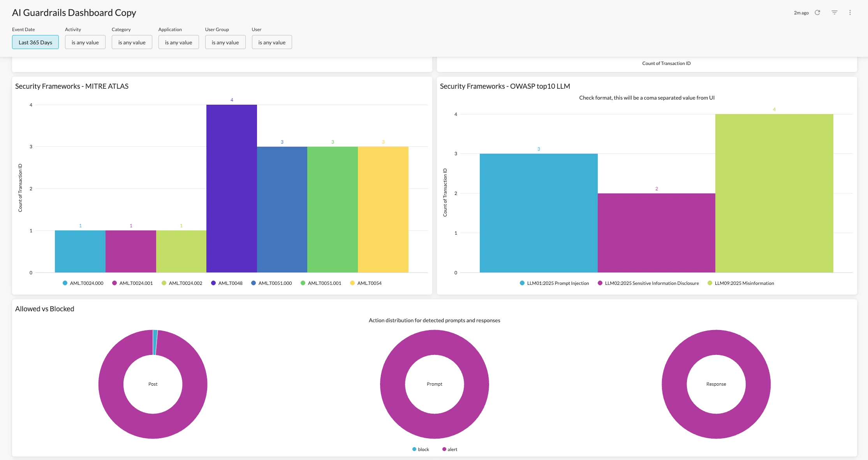The width and height of the screenshot is (868, 460).
Task: Click the User filter is any value button
Action: pyautogui.click(x=272, y=42)
